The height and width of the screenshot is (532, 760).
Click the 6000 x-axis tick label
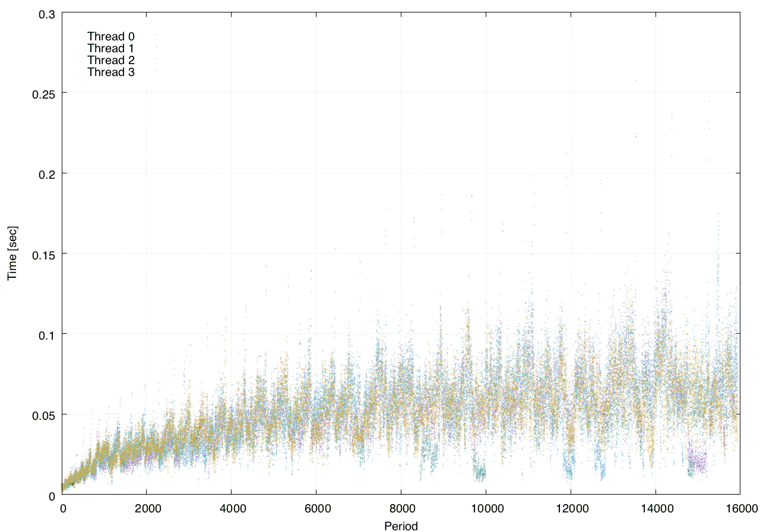click(x=316, y=508)
